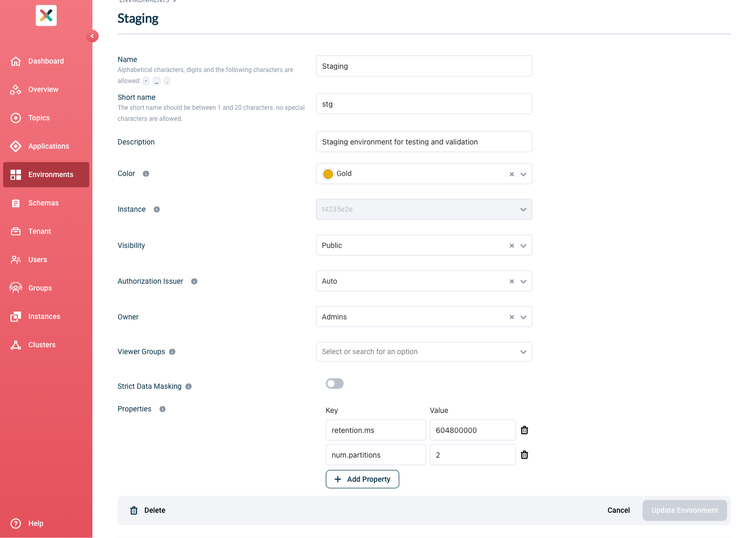Viewport: 756px width, 538px height.
Task: Clear the Owner selection with the X
Action: click(x=512, y=317)
